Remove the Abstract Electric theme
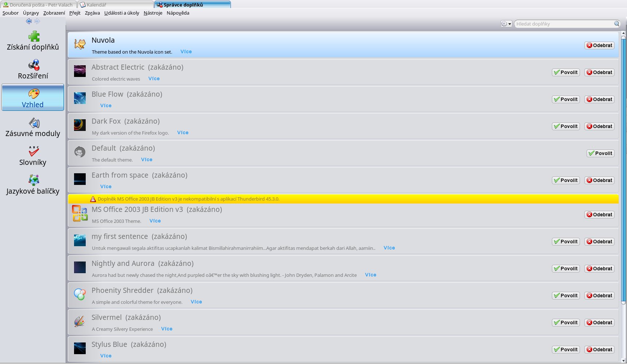This screenshot has height=364, width=627. (599, 73)
